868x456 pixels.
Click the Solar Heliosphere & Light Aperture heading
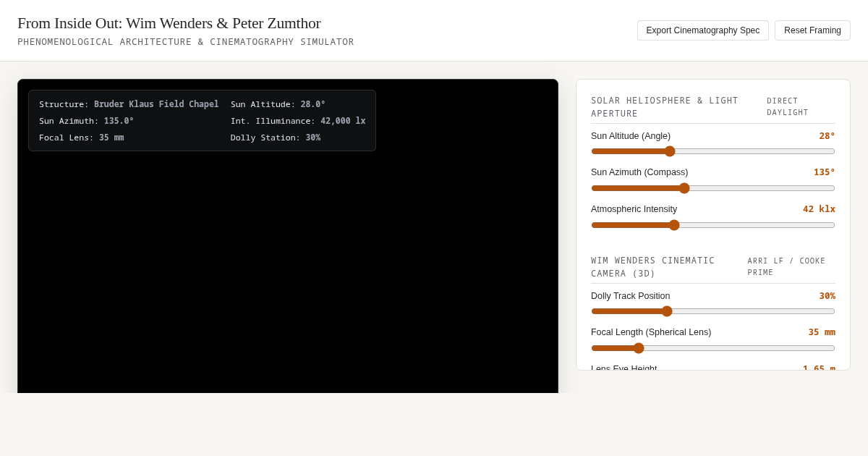tap(665, 107)
